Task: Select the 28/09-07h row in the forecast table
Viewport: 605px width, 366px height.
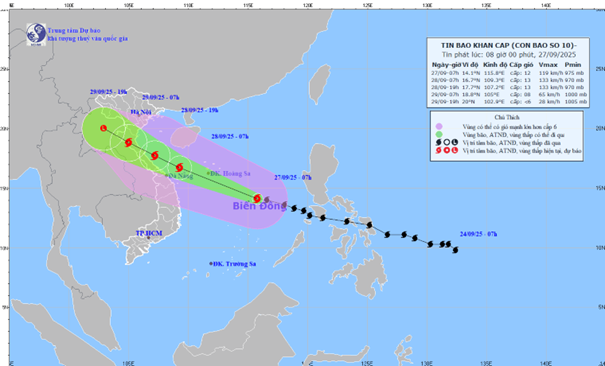Action: pos(509,80)
